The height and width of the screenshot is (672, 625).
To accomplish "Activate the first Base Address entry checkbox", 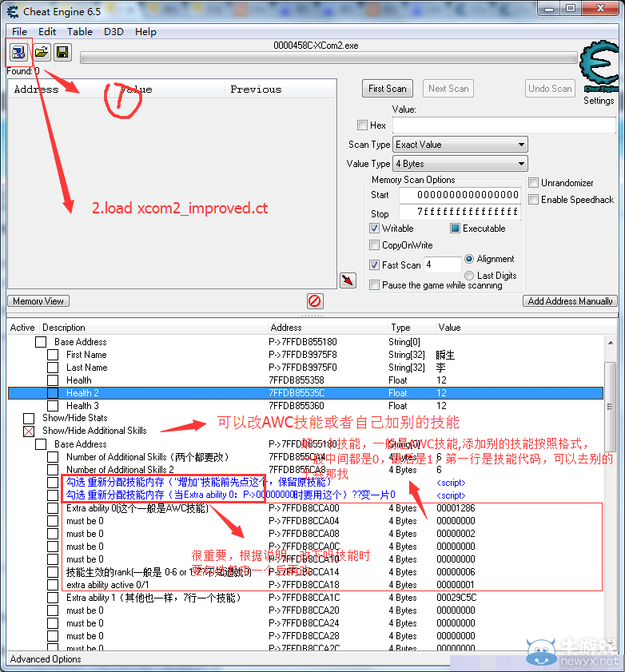I will click(41, 342).
